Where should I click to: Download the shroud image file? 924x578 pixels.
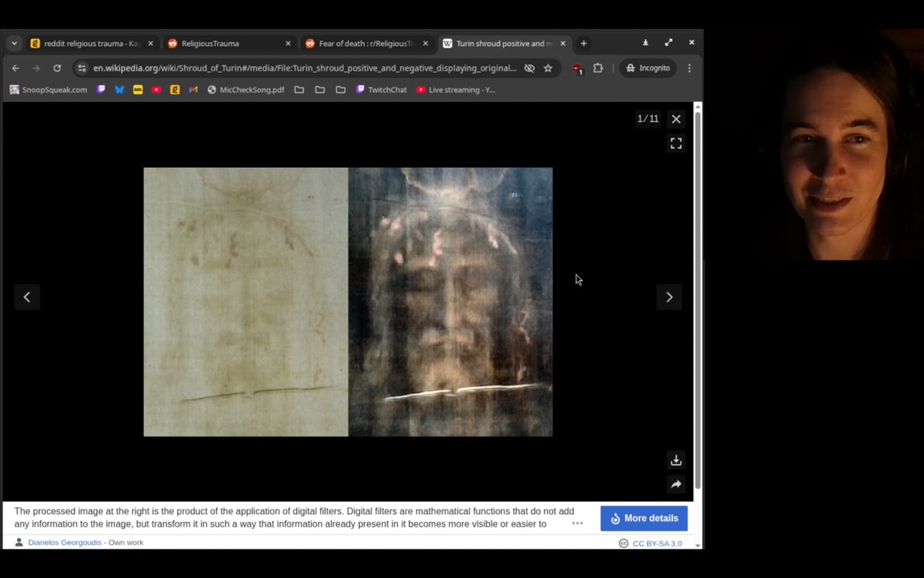click(x=676, y=460)
